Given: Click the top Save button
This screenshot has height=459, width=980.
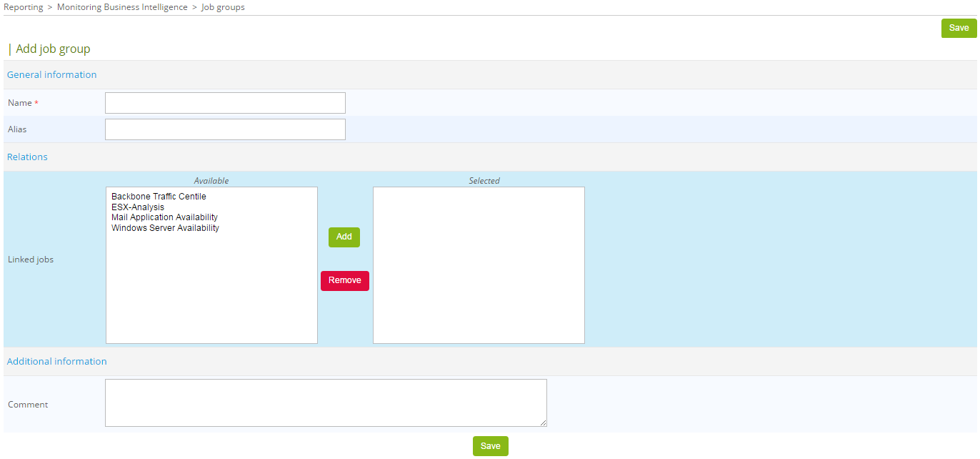Looking at the screenshot, I should click(x=959, y=28).
